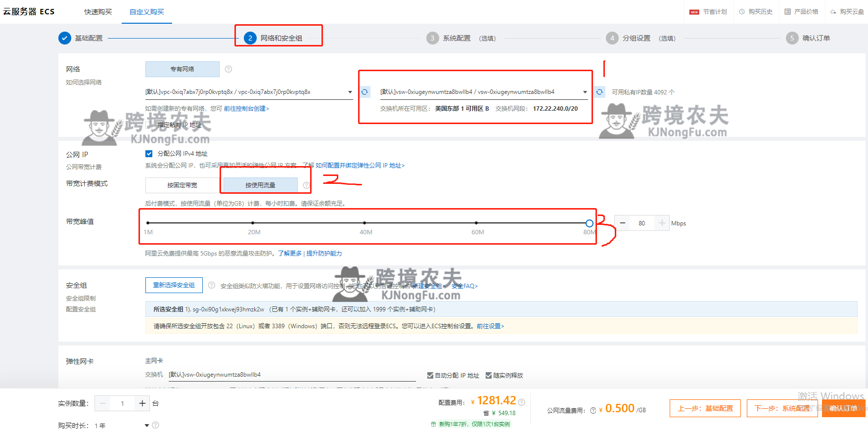This screenshot has height=432, width=868.
Task: Open 购买历史 in the top bar
Action: [756, 12]
